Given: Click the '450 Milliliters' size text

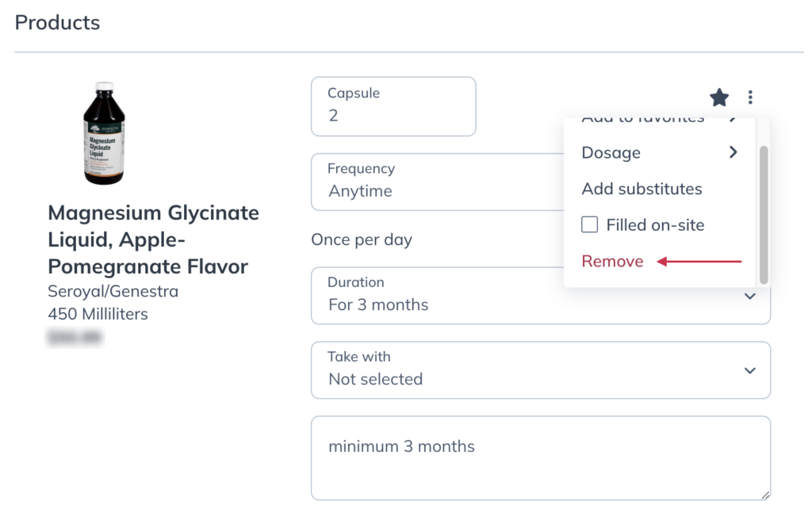Looking at the screenshot, I should click(98, 314).
